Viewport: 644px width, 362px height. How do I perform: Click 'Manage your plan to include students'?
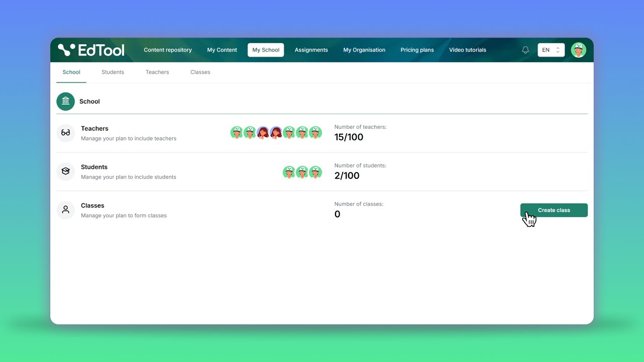[128, 177]
